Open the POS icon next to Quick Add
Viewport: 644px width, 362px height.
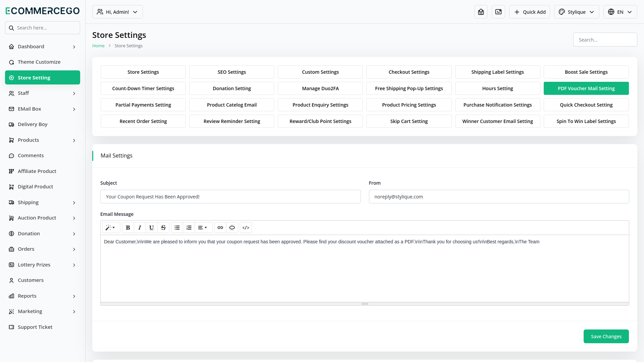(x=498, y=12)
